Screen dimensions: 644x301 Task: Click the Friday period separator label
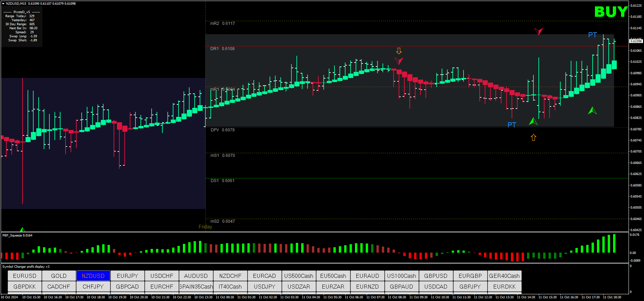click(x=205, y=227)
